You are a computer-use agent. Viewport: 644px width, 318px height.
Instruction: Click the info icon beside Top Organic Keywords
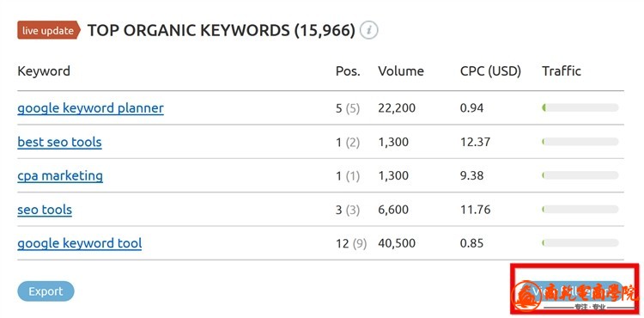[x=369, y=30]
